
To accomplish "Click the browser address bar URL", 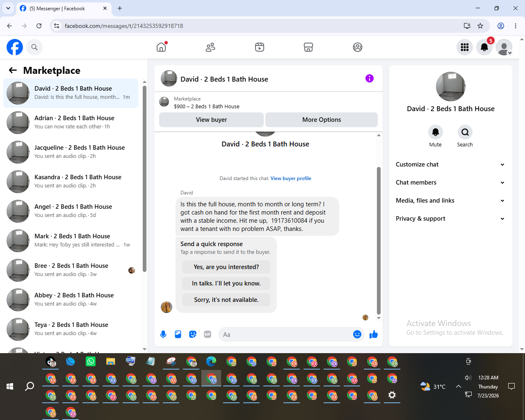I will pos(124,26).
